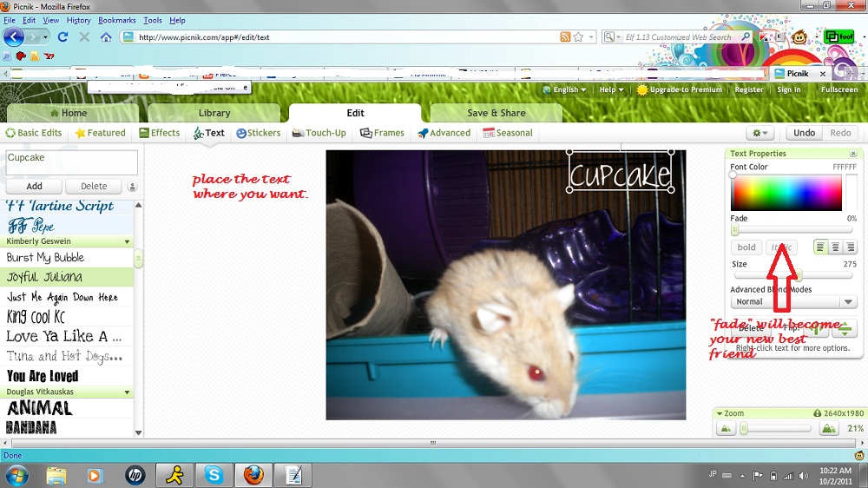Open the settings gear dropdown near Undo
Screen dimensions: 868x488
point(760,133)
